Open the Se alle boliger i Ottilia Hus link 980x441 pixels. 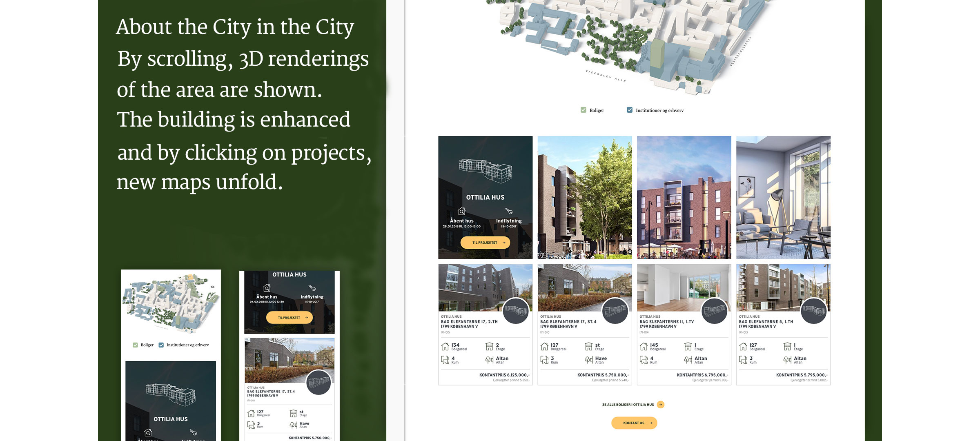[x=628, y=405]
